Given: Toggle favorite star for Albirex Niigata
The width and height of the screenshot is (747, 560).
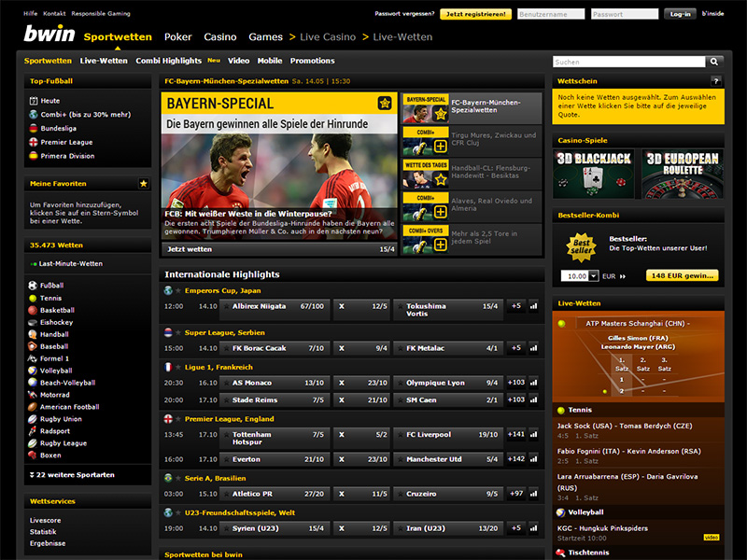Looking at the screenshot, I should [x=226, y=306].
